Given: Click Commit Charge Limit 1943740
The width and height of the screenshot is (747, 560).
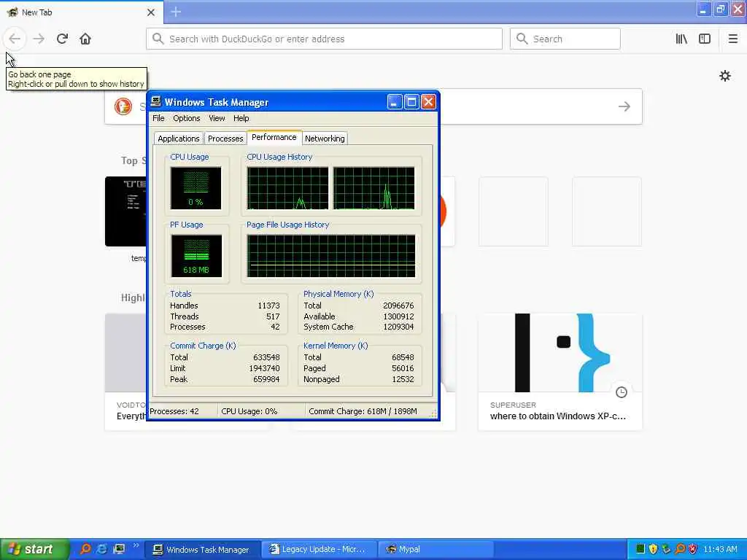Looking at the screenshot, I should (x=264, y=368).
